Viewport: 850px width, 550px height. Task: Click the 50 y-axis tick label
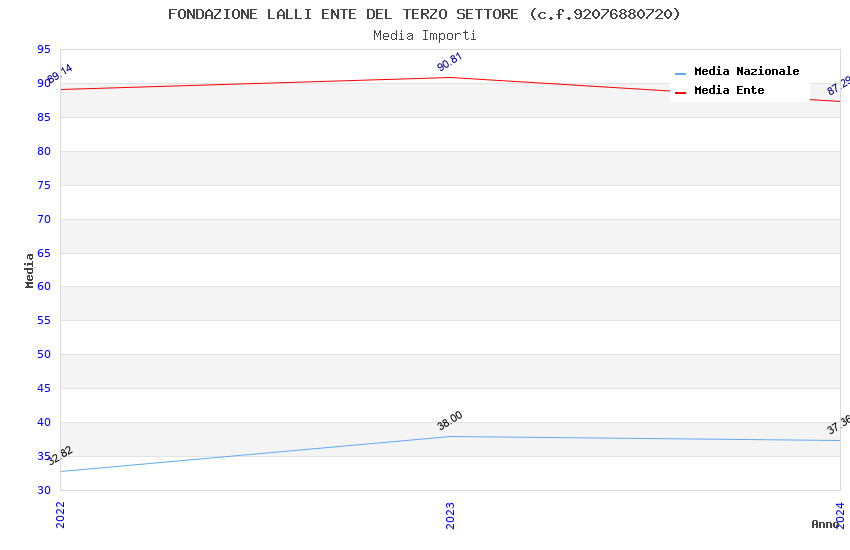pyautogui.click(x=44, y=354)
